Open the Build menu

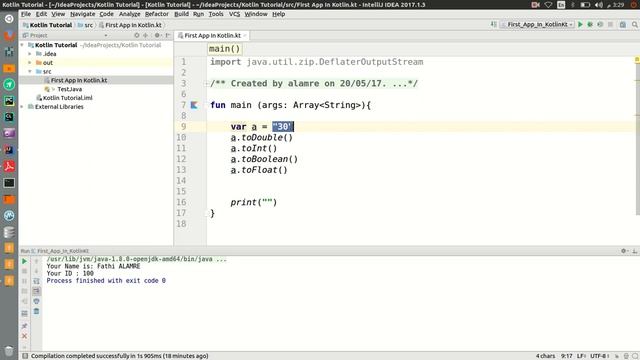click(181, 14)
